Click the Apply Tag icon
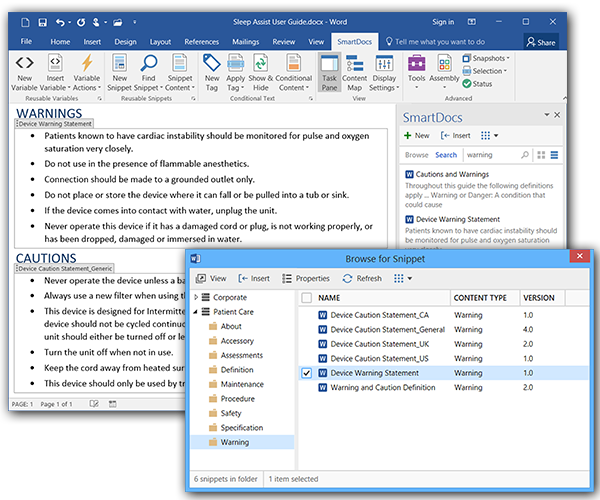600x500 pixels. (235, 62)
